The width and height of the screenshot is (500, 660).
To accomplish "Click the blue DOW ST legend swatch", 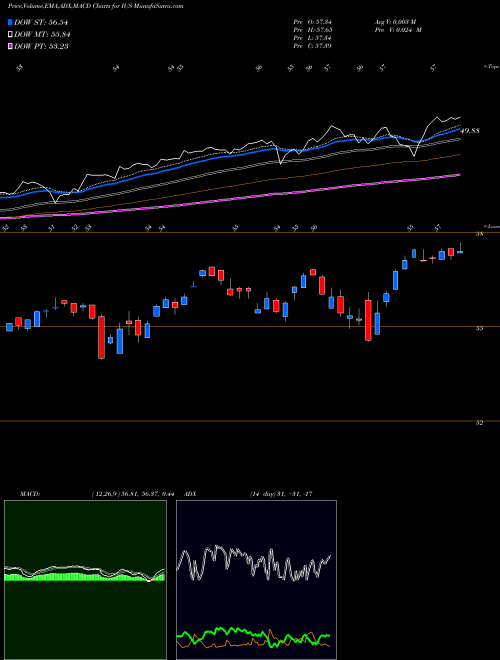I will pyautogui.click(x=10, y=22).
